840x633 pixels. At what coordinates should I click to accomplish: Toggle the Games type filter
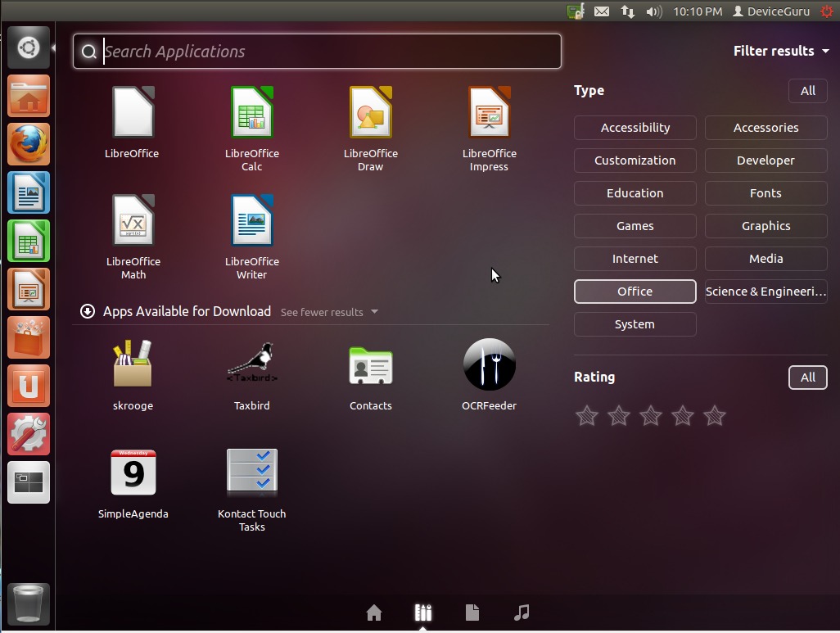coord(635,226)
